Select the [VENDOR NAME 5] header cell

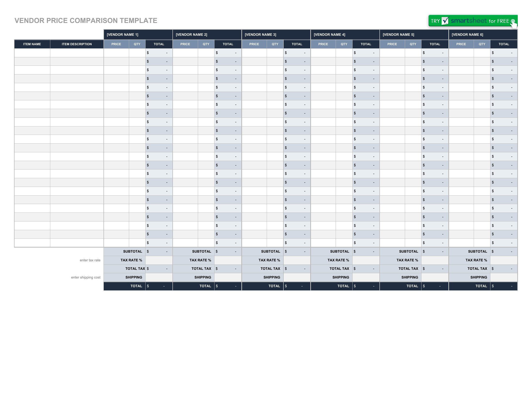[414, 35]
